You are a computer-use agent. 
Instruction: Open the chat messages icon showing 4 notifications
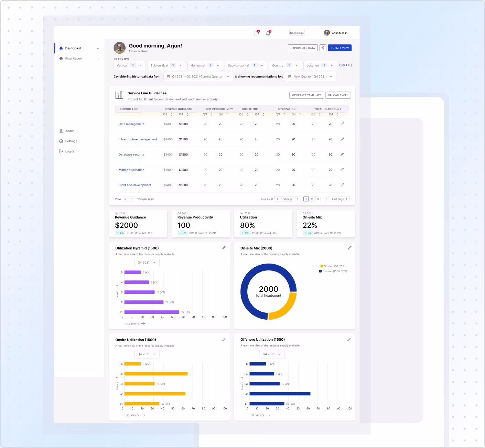click(x=256, y=33)
